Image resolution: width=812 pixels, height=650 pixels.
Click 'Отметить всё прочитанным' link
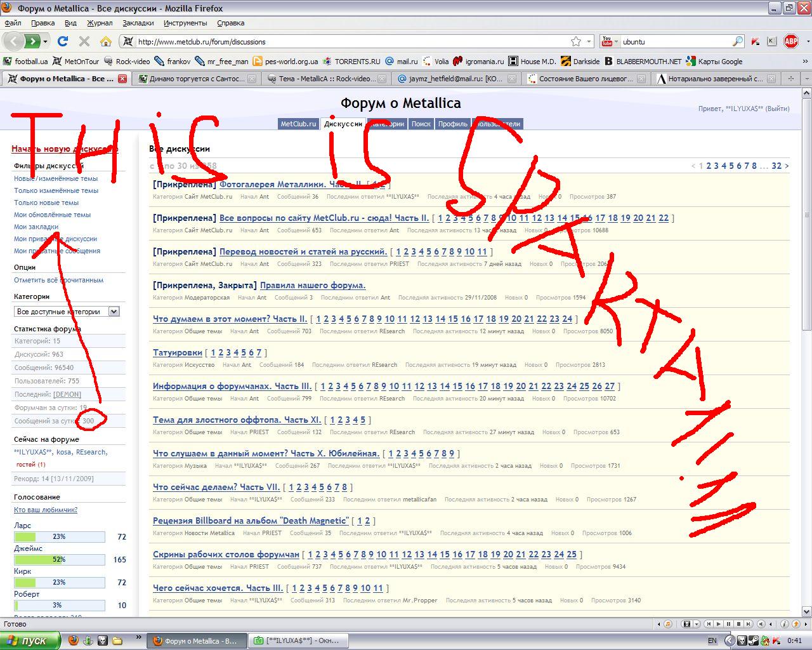[58, 280]
